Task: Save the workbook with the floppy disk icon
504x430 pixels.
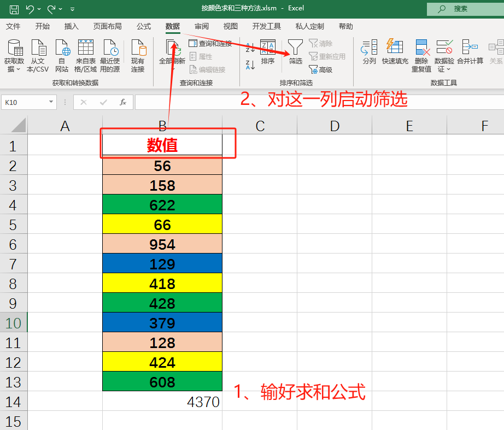Action: [x=14, y=9]
